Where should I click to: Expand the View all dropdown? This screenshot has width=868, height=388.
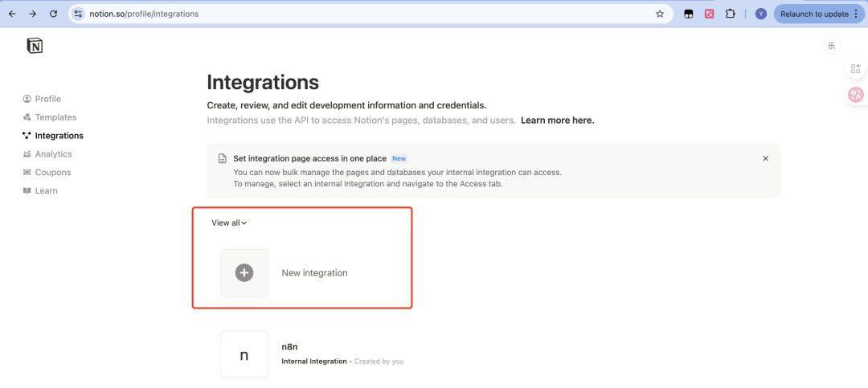[x=229, y=223]
